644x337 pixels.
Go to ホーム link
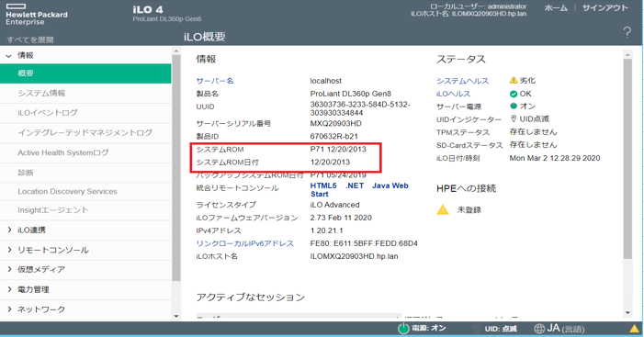(x=556, y=7)
